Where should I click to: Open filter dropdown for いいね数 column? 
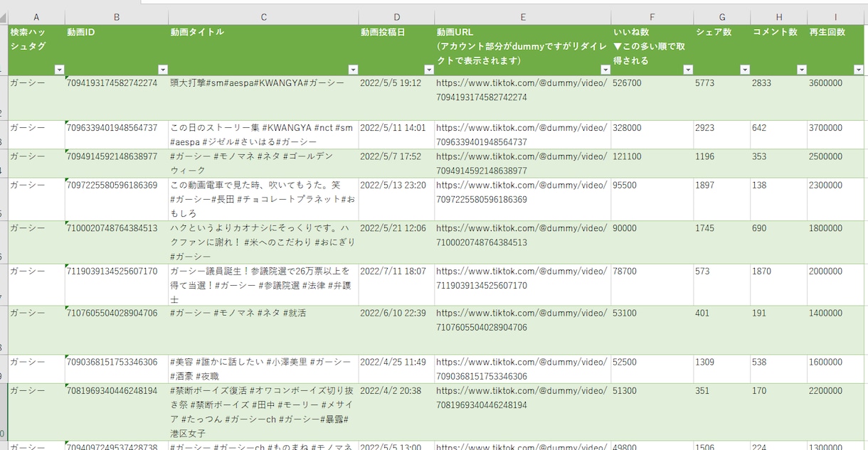point(688,70)
